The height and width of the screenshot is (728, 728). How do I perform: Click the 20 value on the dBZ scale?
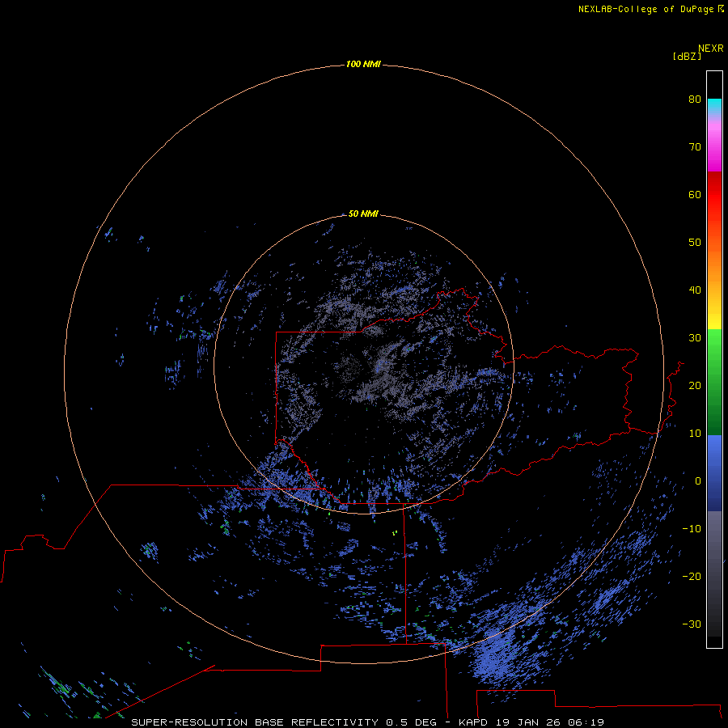[695, 385]
